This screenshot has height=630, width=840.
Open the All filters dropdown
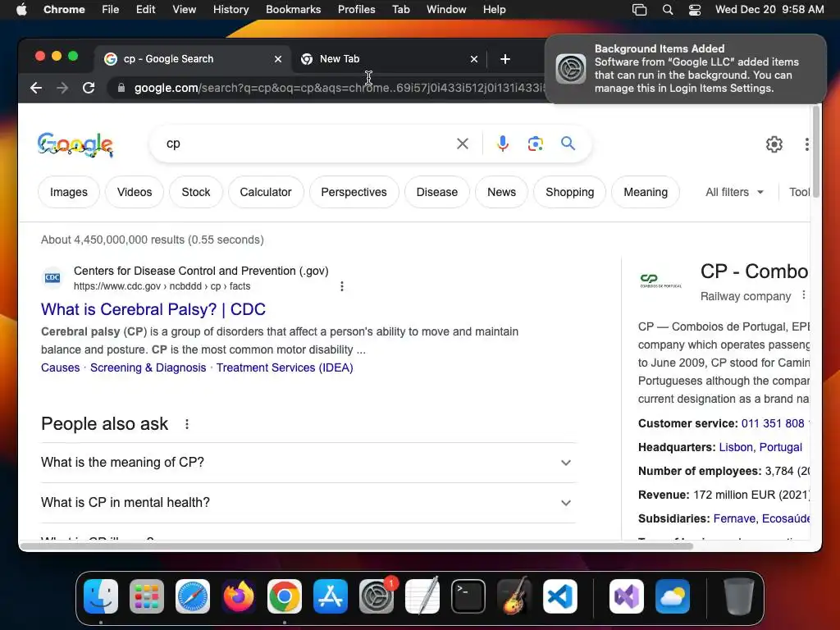click(x=734, y=192)
